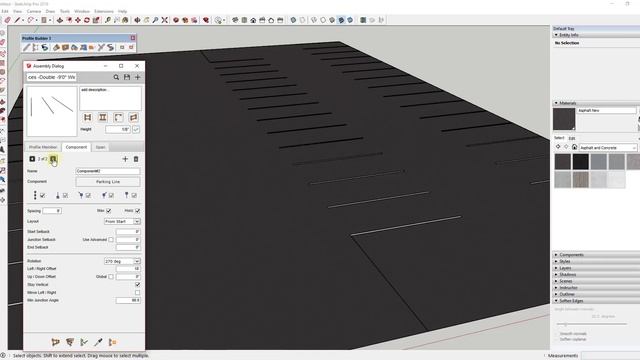Enable X-Ray style icon
The width and height of the screenshot is (640, 360).
(293, 20)
